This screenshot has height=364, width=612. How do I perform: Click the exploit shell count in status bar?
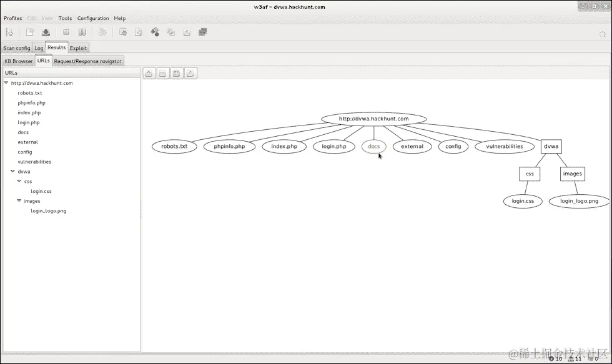593,358
